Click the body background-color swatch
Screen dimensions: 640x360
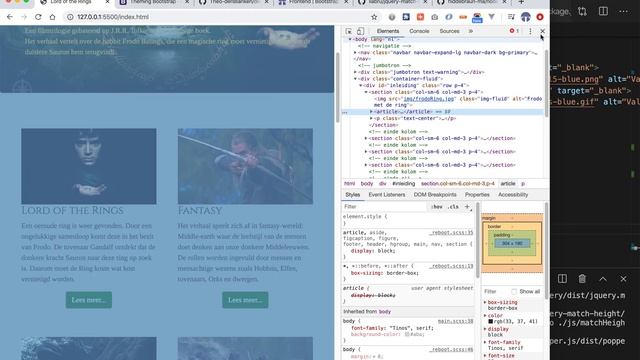pos(407,334)
